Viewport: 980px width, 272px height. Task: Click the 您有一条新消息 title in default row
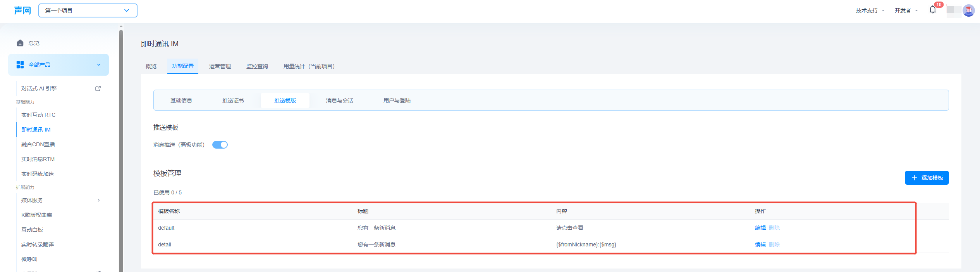pyautogui.click(x=376, y=228)
